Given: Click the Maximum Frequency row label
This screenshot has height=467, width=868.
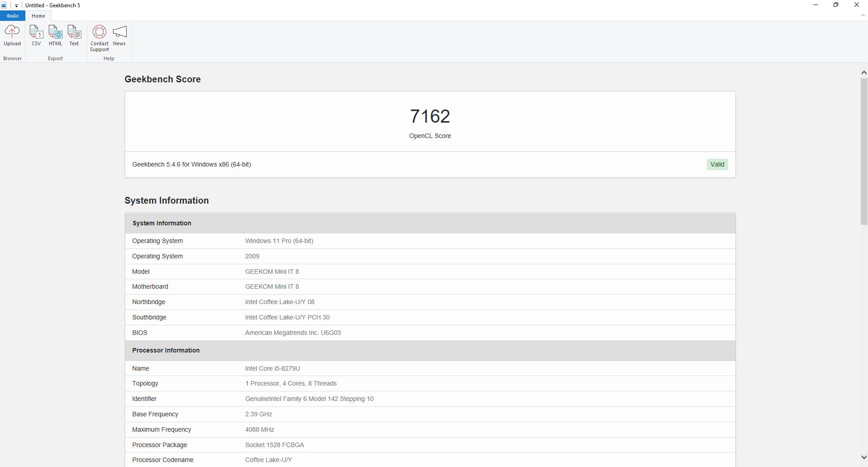Looking at the screenshot, I should 162,429.
